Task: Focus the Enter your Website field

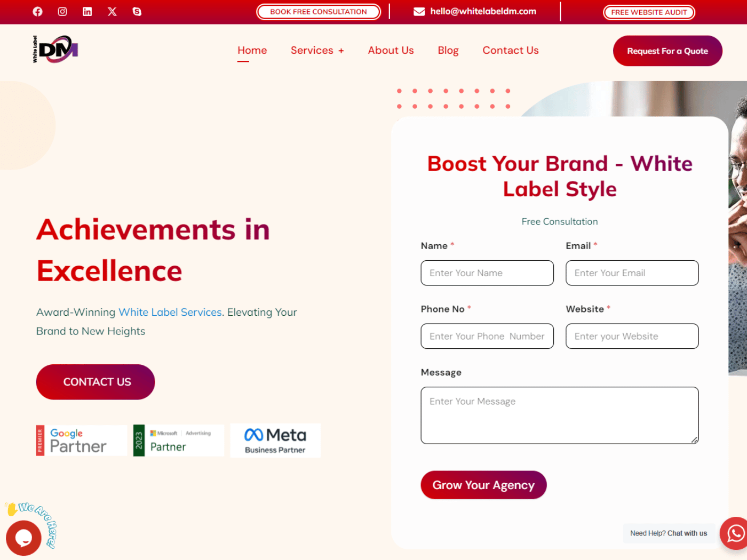Action: (x=632, y=336)
